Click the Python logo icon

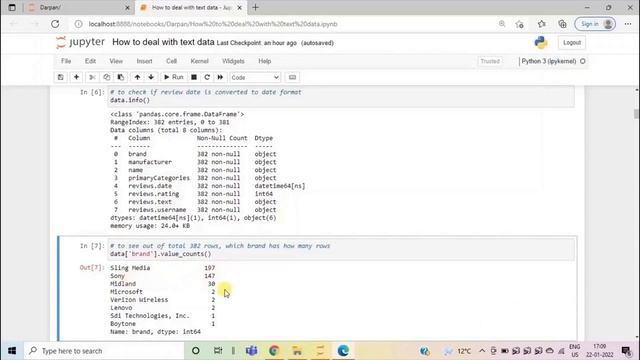(541, 42)
